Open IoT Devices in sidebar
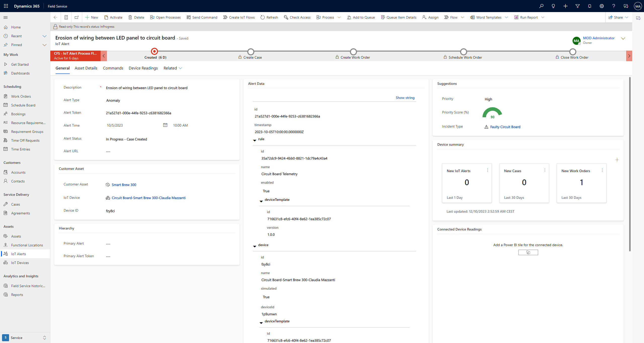Screen dimensions: 644x343 pyautogui.click(x=25, y=263)
